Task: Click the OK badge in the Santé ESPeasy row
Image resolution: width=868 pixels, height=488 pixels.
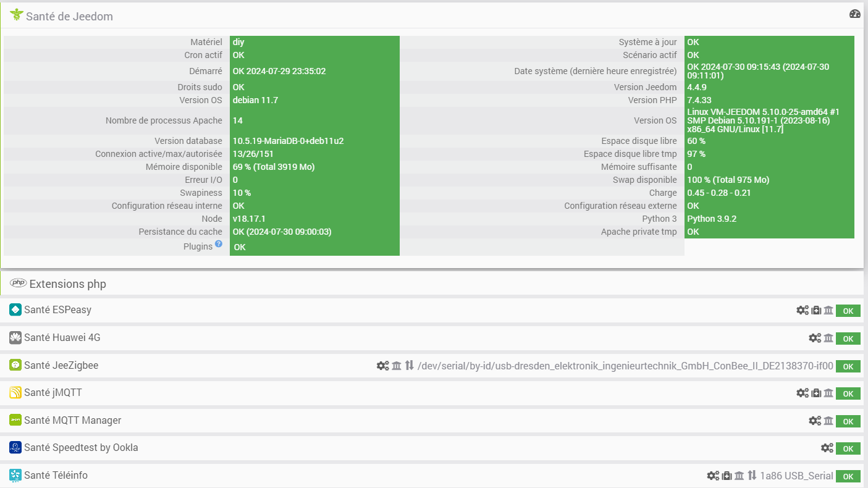Action: [x=848, y=311]
